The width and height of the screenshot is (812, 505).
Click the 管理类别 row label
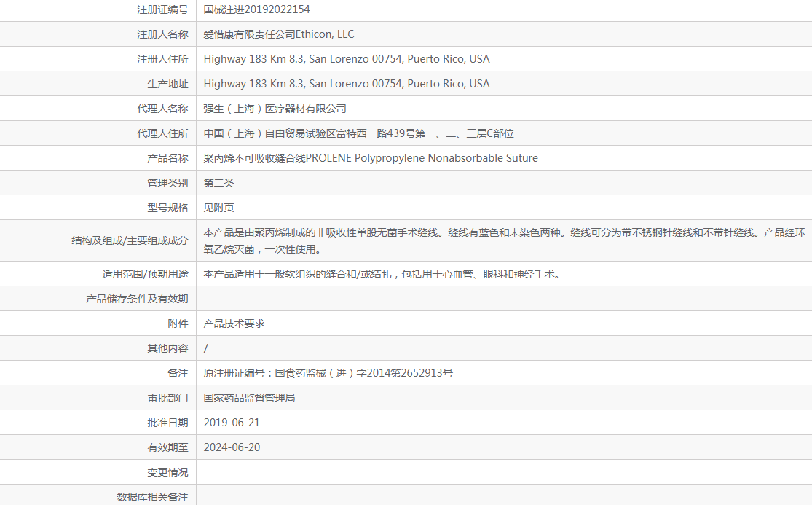click(x=167, y=184)
